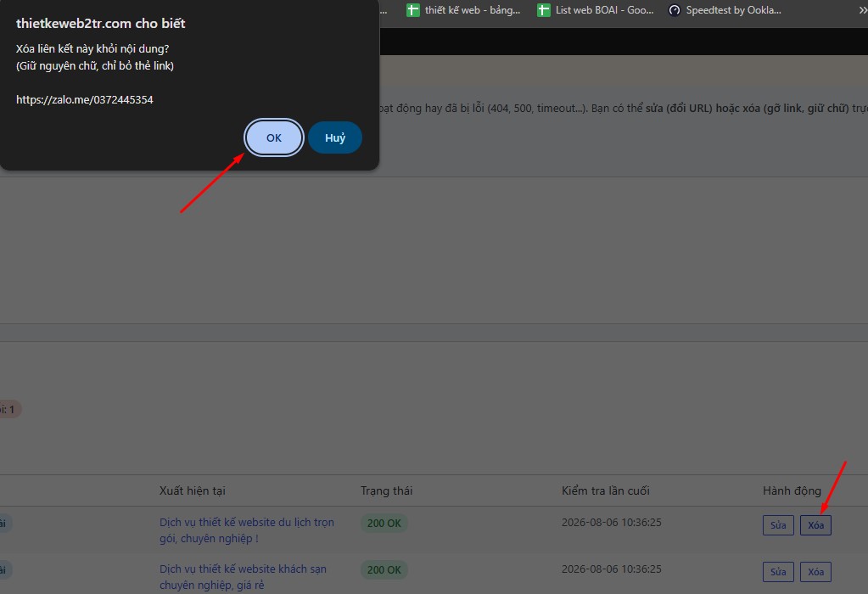Open the List web BOAI bookmark label
Screen dimensions: 868x594
pos(604,10)
